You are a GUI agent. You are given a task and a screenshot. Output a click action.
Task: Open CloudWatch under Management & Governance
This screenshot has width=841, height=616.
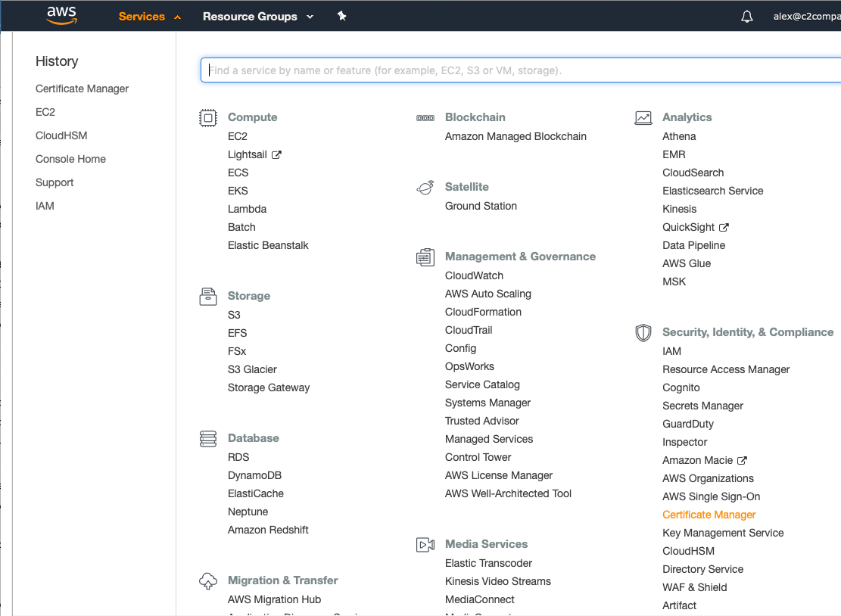[474, 275]
